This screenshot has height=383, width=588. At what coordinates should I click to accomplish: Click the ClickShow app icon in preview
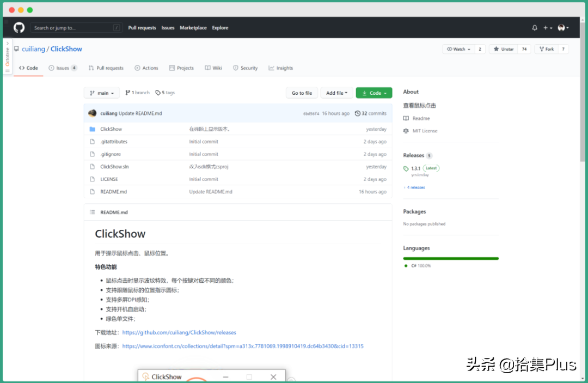point(146,376)
